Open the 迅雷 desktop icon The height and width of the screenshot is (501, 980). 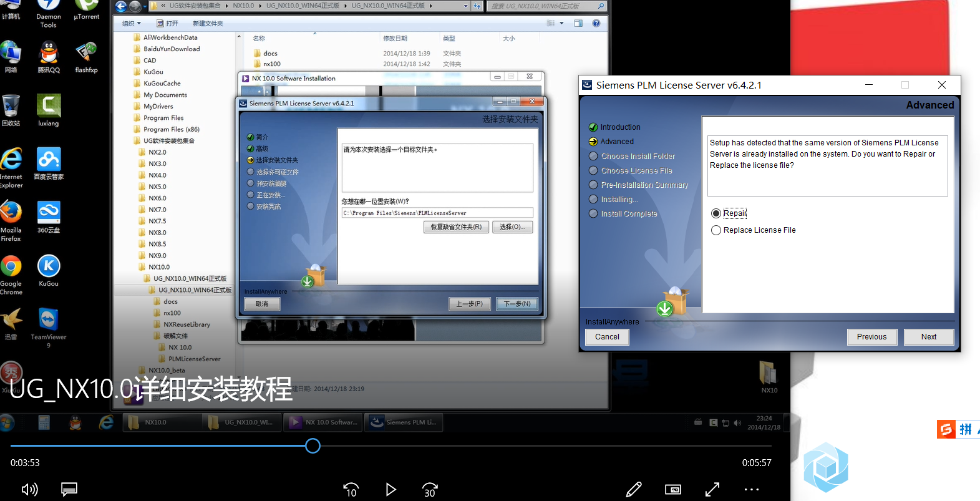pyautogui.click(x=11, y=324)
